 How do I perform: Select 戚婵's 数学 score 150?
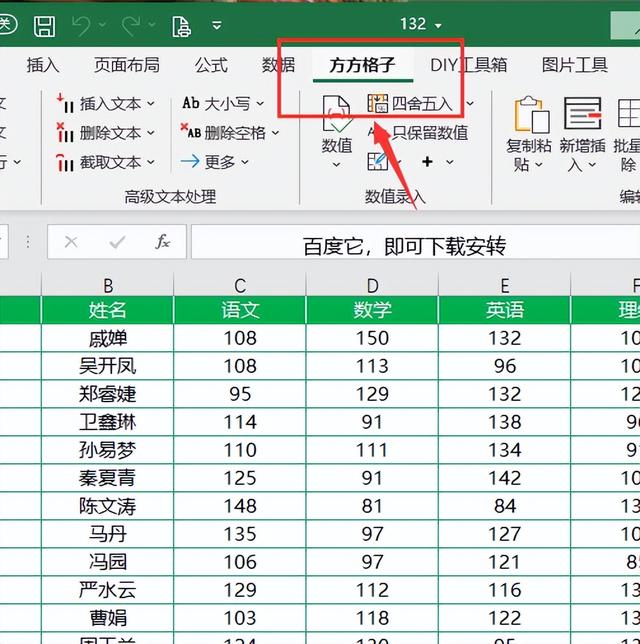click(x=372, y=338)
